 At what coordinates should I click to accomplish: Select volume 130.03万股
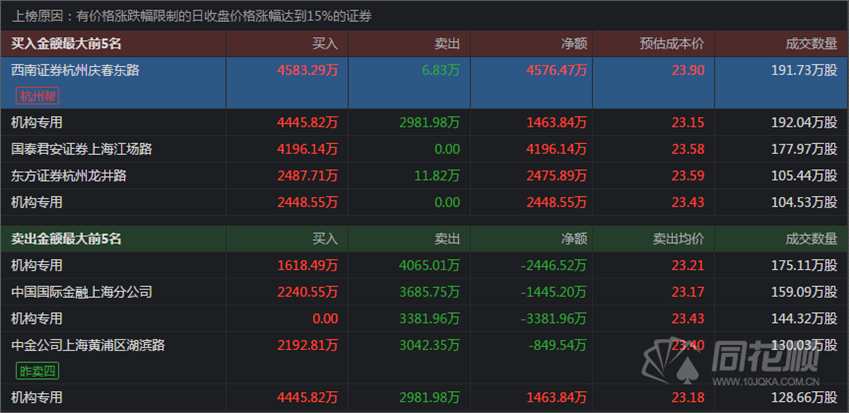tap(804, 345)
